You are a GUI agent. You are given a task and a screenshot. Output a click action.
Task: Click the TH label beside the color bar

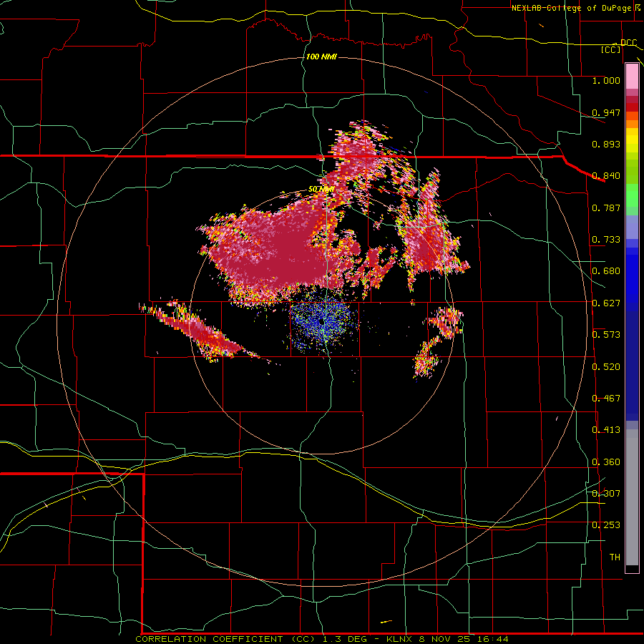click(615, 557)
